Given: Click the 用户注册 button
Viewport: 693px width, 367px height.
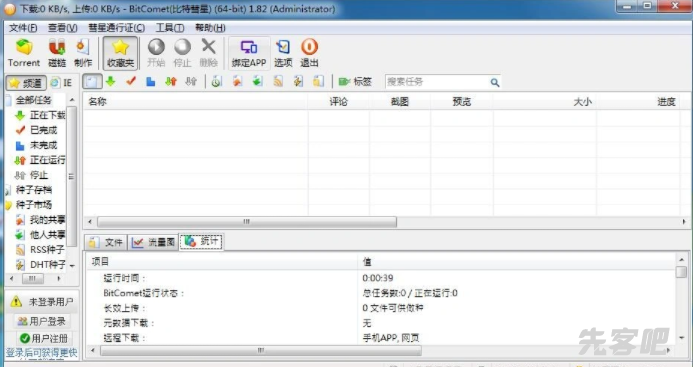Looking at the screenshot, I should click(x=43, y=339).
